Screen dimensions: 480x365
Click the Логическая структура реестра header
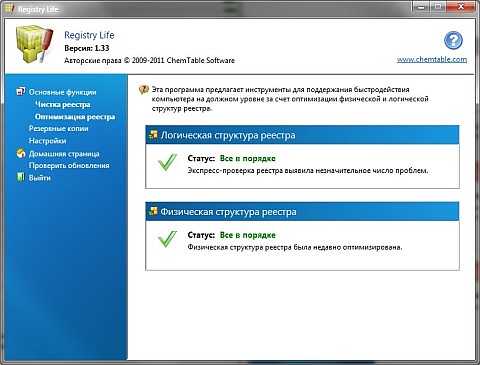click(x=302, y=135)
